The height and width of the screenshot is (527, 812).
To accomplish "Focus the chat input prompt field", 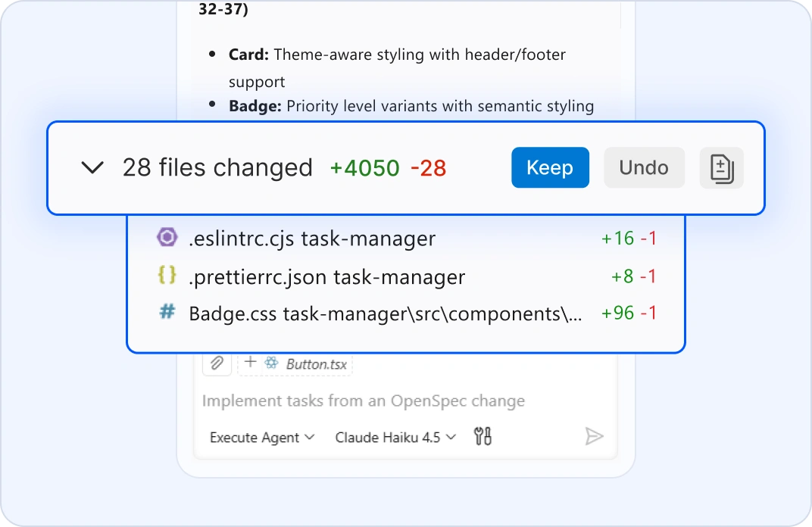I will coord(364,401).
